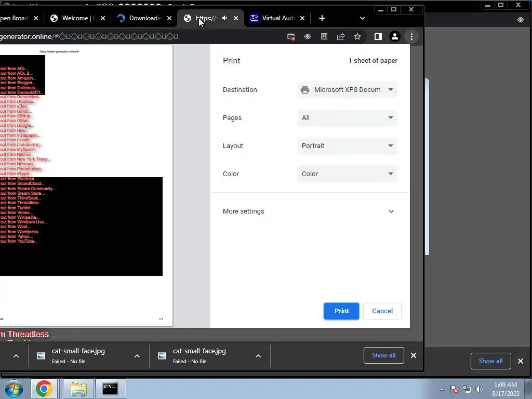Open the Pages dropdown set to All
The width and height of the screenshot is (532, 399).
pos(347,118)
